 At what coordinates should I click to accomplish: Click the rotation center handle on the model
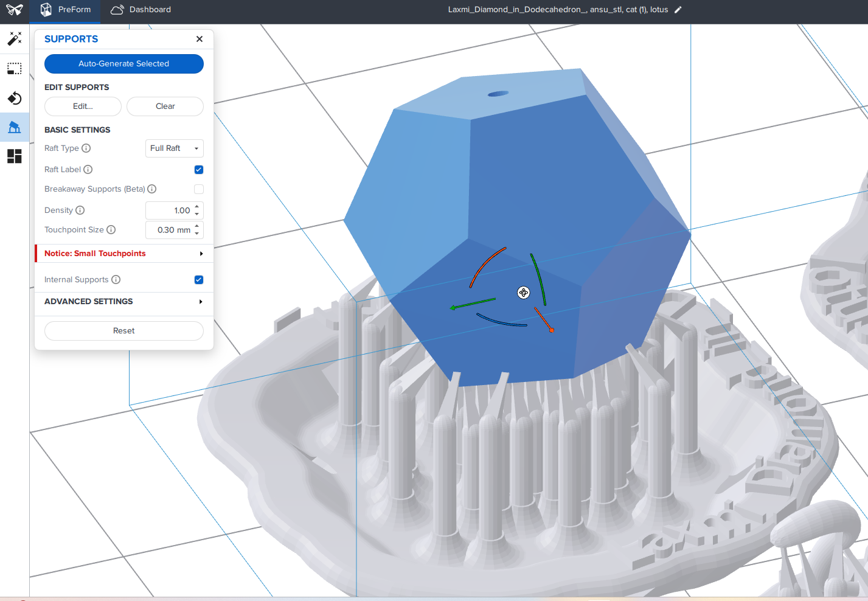click(524, 293)
